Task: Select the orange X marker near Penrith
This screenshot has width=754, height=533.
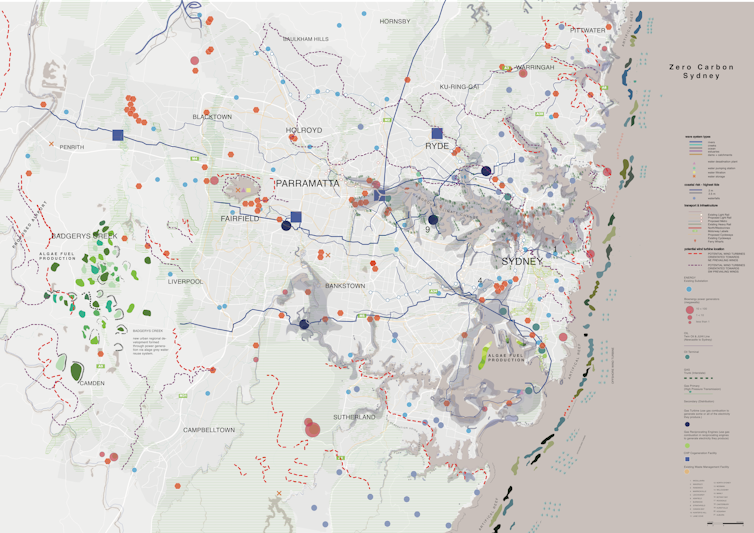Action: tap(51, 145)
